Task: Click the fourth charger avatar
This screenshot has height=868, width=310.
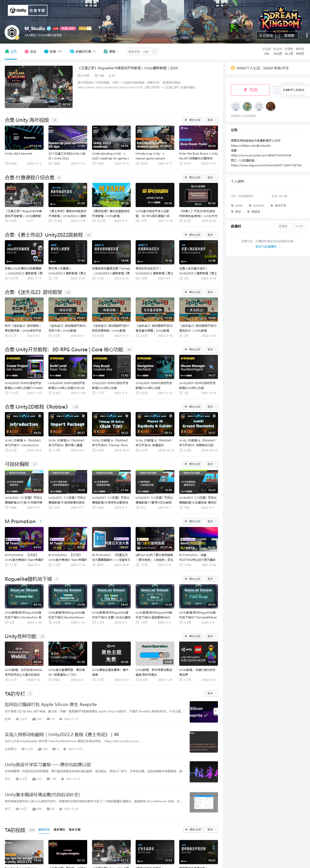Action: tap(270, 106)
